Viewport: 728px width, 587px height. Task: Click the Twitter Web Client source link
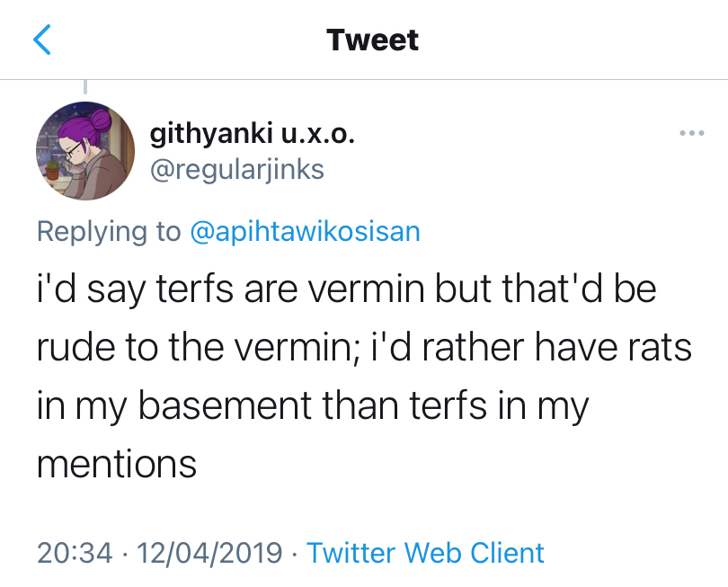[x=425, y=551]
